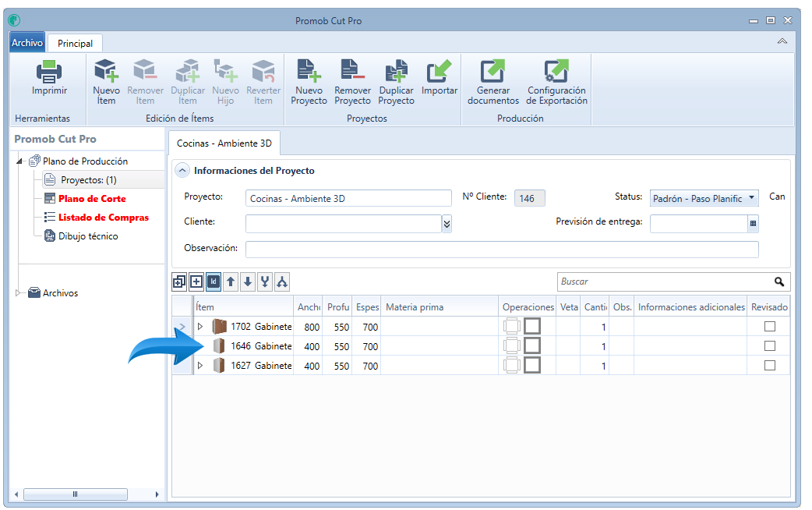Collapse the ribbon with the chevron
812x510 pixels.
(x=782, y=41)
